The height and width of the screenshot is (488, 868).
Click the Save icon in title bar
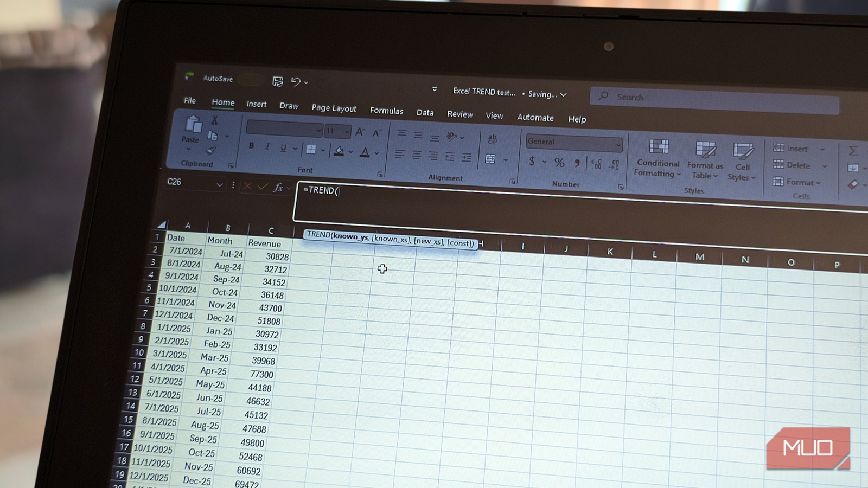coord(278,81)
